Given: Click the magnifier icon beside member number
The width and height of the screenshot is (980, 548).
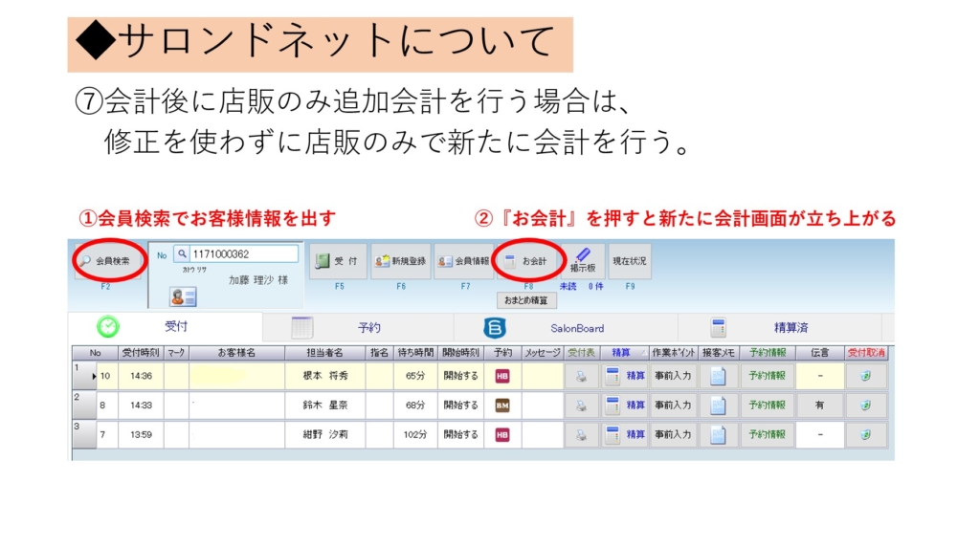Looking at the screenshot, I should (x=181, y=253).
